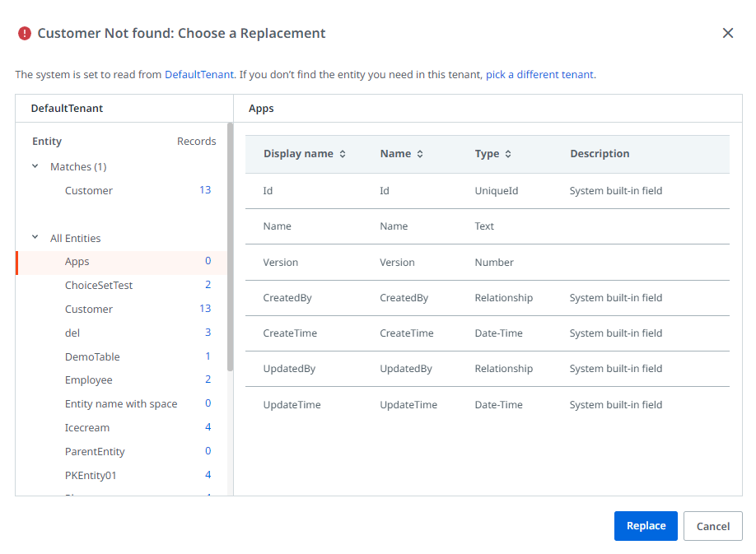
Task: Click pick a different tenant link
Action: [x=539, y=75]
